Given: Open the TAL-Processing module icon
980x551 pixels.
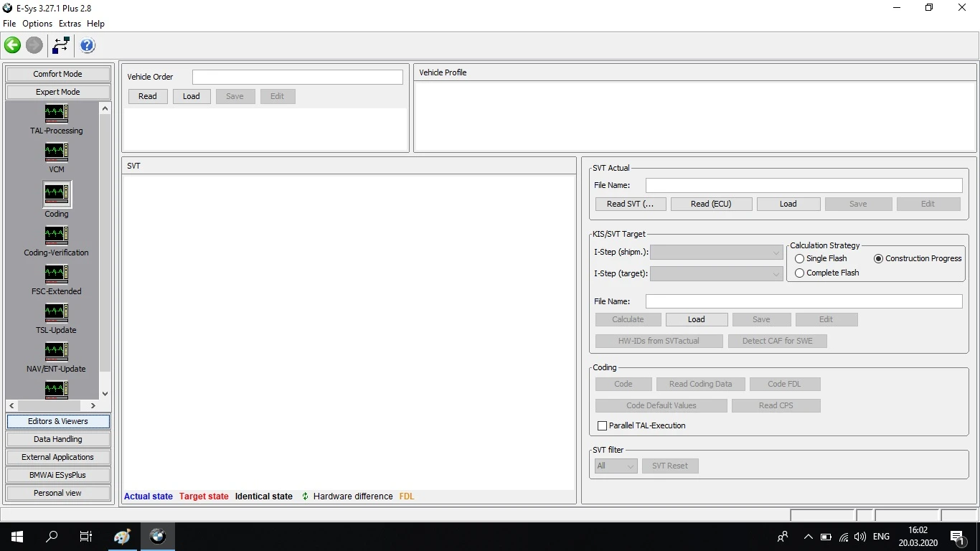Looking at the screenshot, I should [x=56, y=113].
